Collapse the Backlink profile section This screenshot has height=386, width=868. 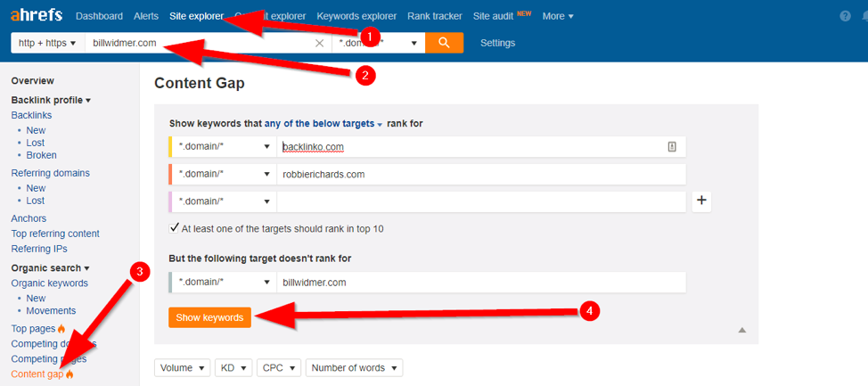[51, 100]
